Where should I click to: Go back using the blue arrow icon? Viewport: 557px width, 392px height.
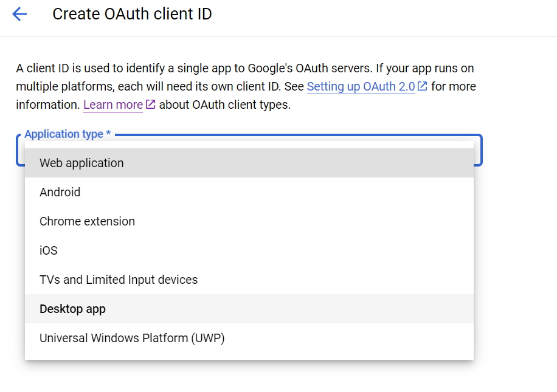19,14
